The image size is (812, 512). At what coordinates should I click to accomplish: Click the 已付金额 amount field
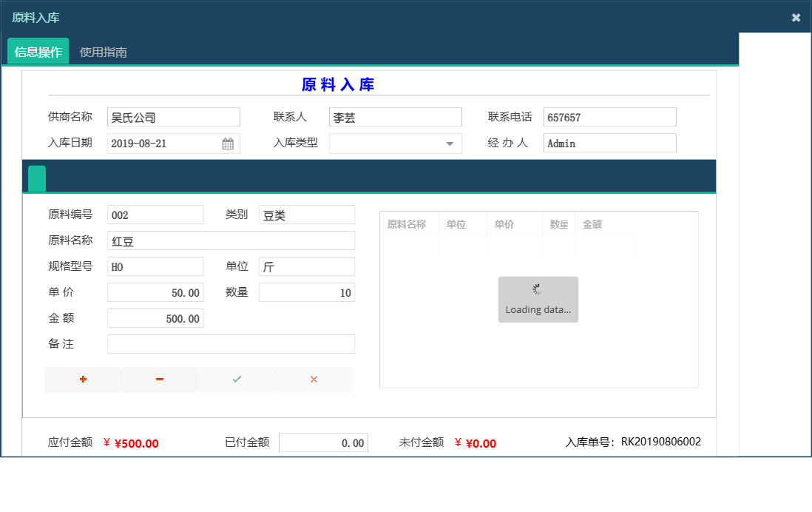click(x=323, y=442)
